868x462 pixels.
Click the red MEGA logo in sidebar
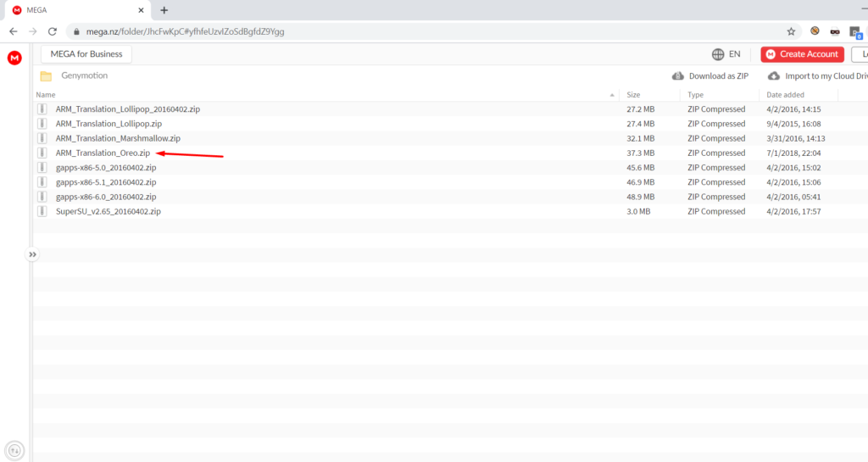pos(14,58)
